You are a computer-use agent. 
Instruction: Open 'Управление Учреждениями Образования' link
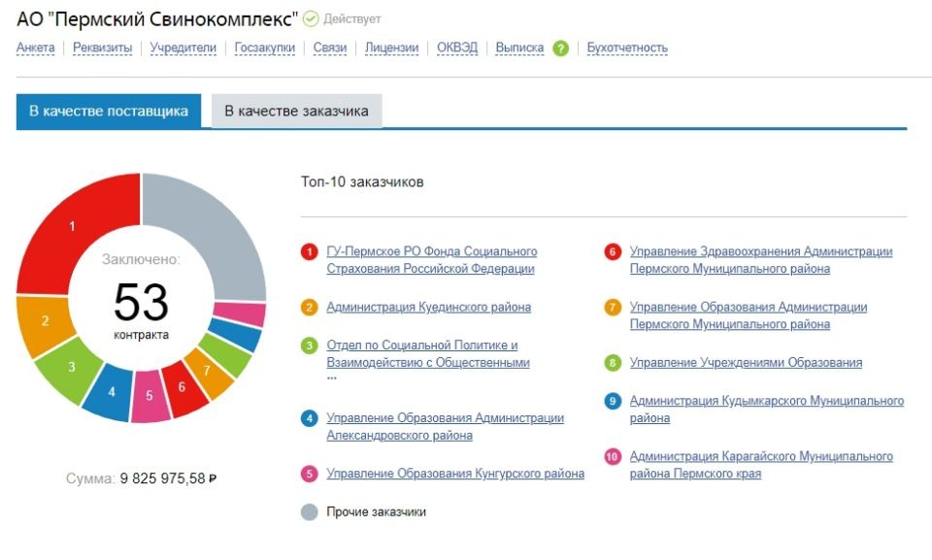pos(746,363)
